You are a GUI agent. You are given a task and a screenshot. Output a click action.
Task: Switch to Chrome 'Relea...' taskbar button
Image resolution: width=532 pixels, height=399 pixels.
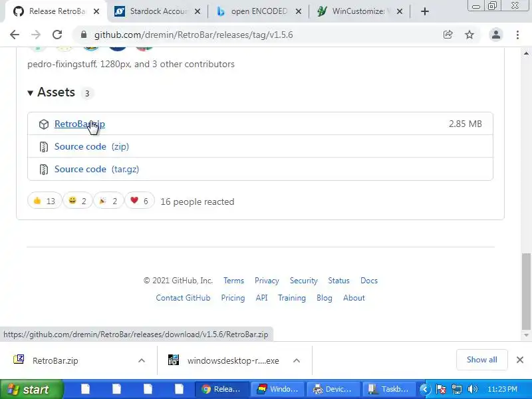point(222,389)
